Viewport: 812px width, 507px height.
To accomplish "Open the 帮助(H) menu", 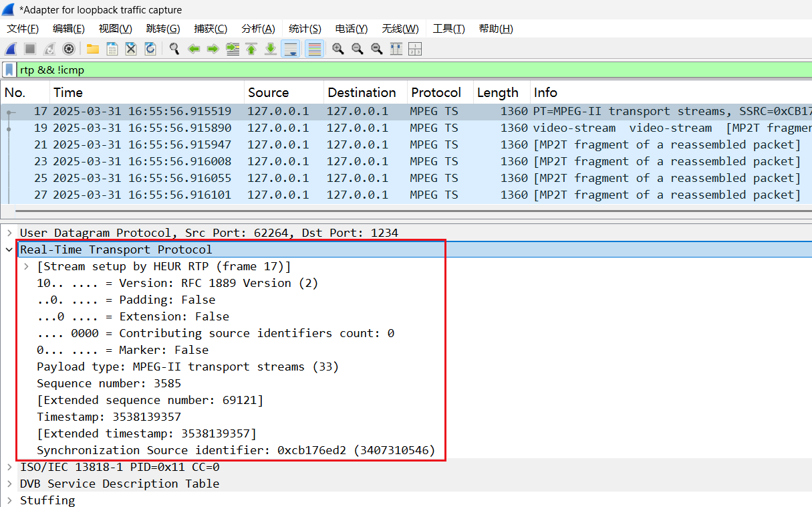I will pyautogui.click(x=496, y=29).
